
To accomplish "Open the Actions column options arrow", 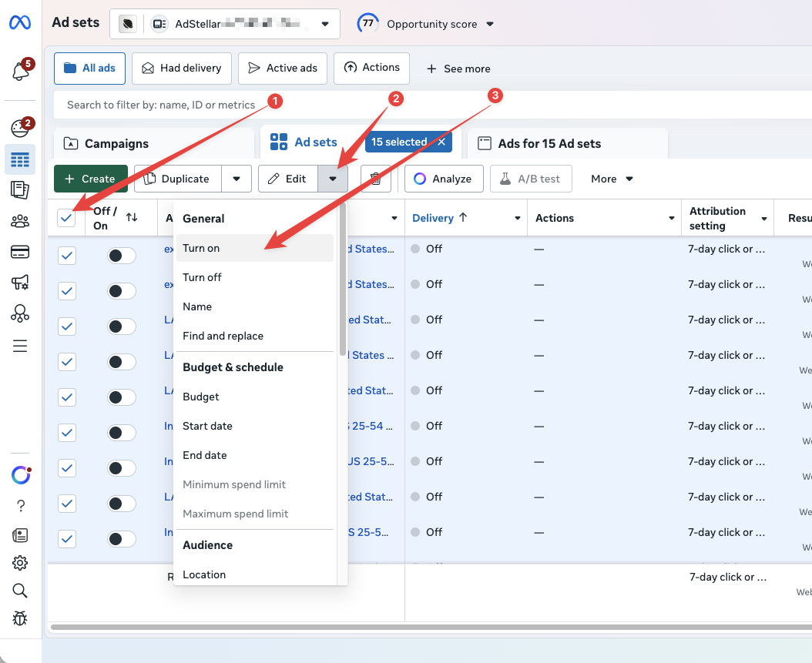I will tap(672, 219).
